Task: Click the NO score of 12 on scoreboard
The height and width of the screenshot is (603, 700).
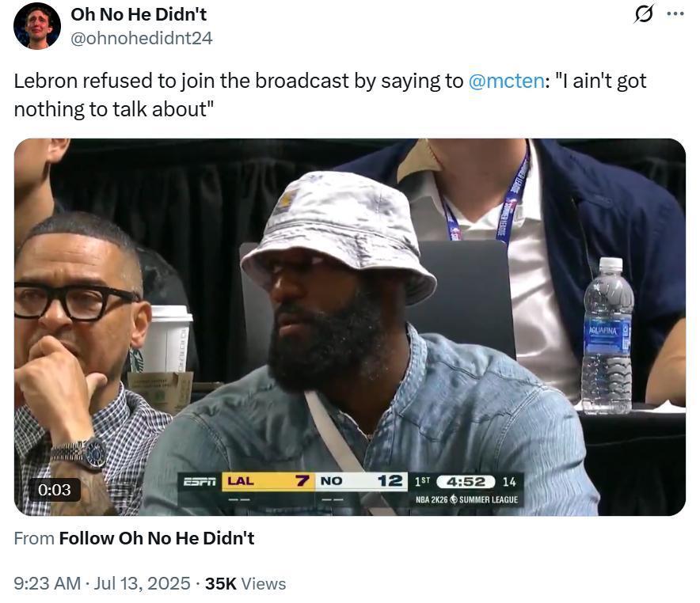Action: click(390, 481)
